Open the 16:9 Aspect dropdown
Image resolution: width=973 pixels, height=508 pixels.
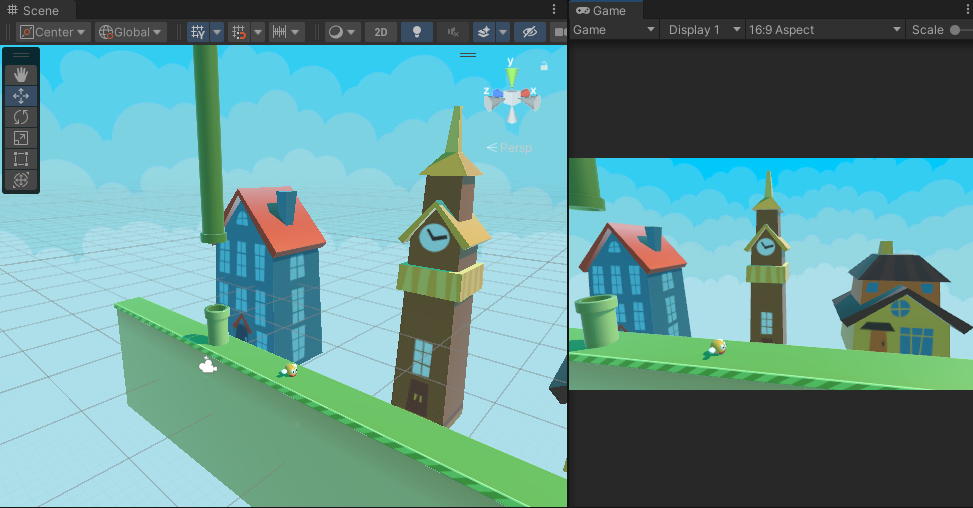[x=824, y=30]
